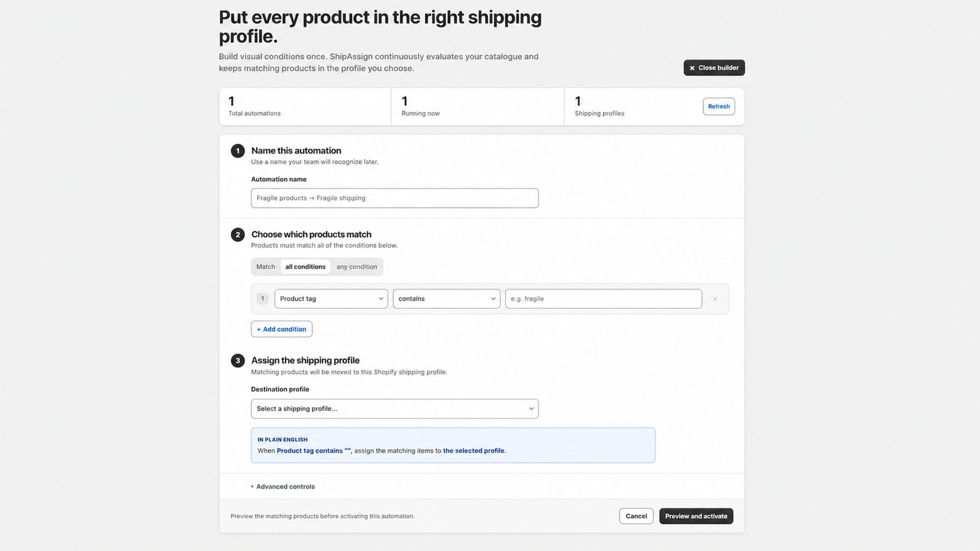Click Add condition button
The image size is (980, 551).
click(x=282, y=329)
